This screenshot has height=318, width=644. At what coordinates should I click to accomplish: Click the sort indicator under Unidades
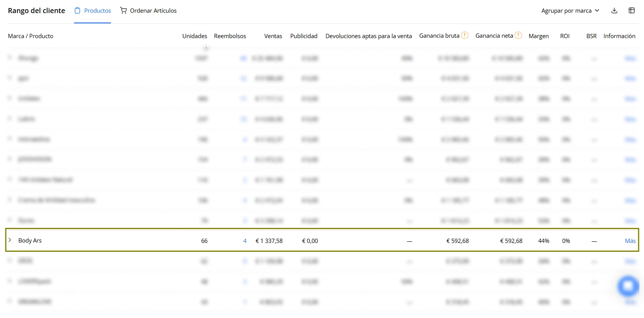206,47
